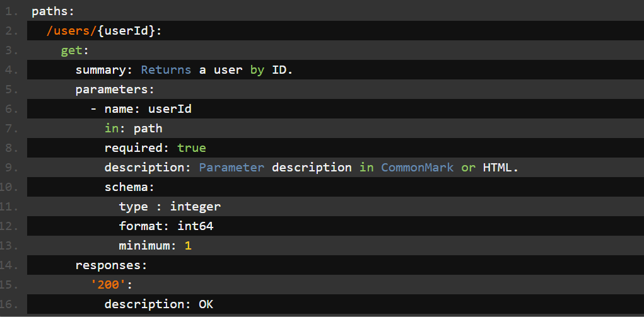
Task: Click the 'schema:' key
Action: click(129, 187)
